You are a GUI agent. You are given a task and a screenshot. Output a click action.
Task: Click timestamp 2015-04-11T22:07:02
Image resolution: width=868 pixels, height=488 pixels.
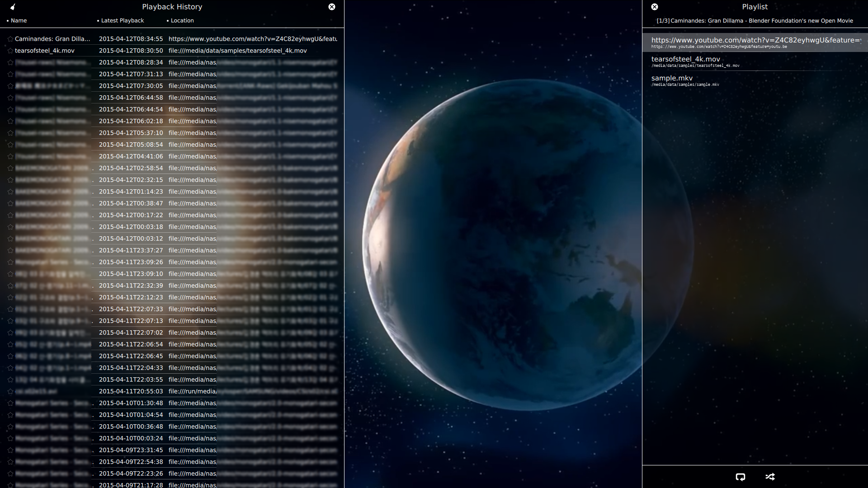[x=131, y=333]
